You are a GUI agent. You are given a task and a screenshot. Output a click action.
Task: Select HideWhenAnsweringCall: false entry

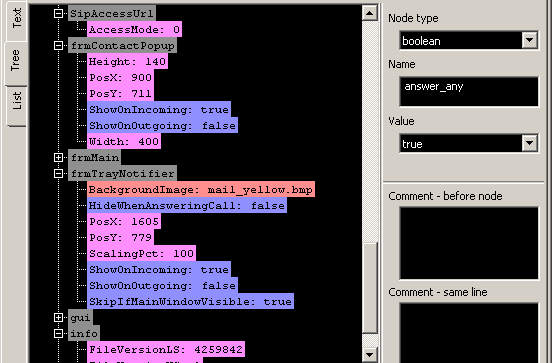(187, 205)
